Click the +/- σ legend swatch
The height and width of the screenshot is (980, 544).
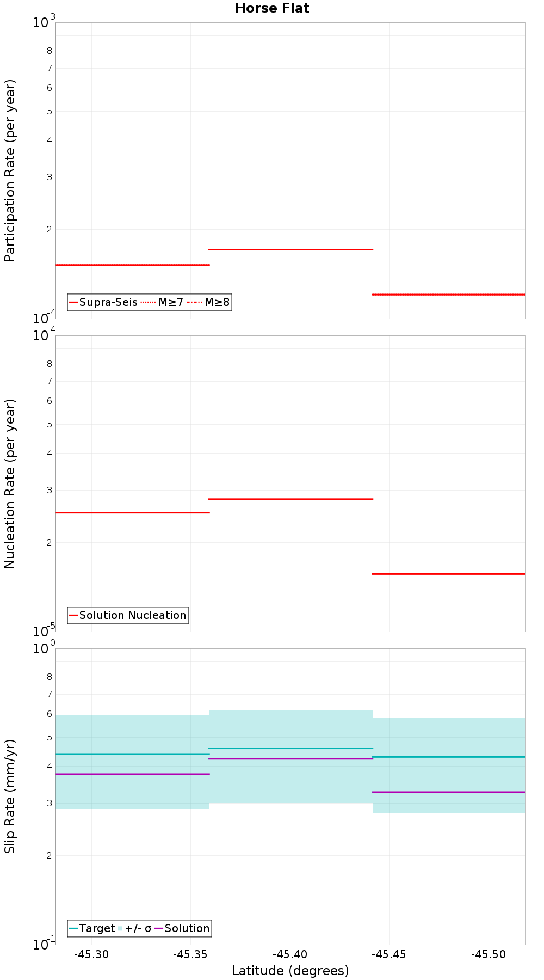[x=135, y=928]
